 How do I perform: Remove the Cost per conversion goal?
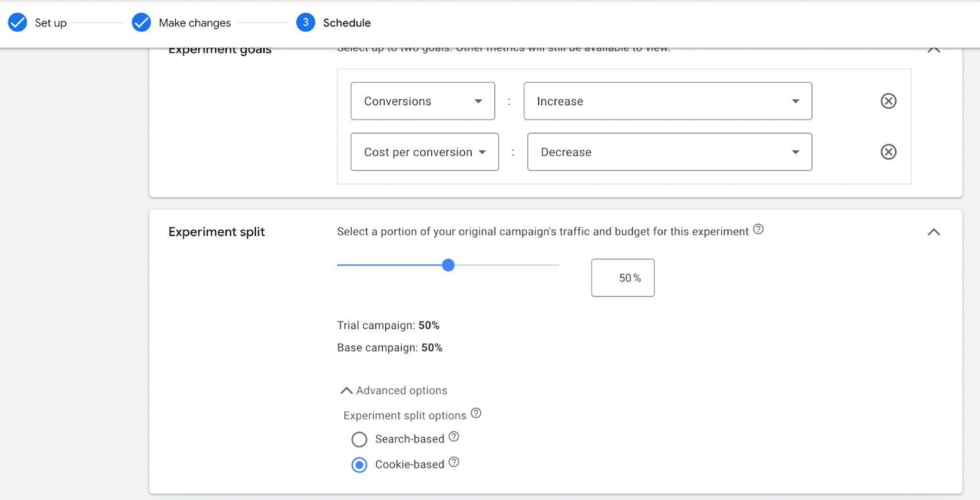888,152
